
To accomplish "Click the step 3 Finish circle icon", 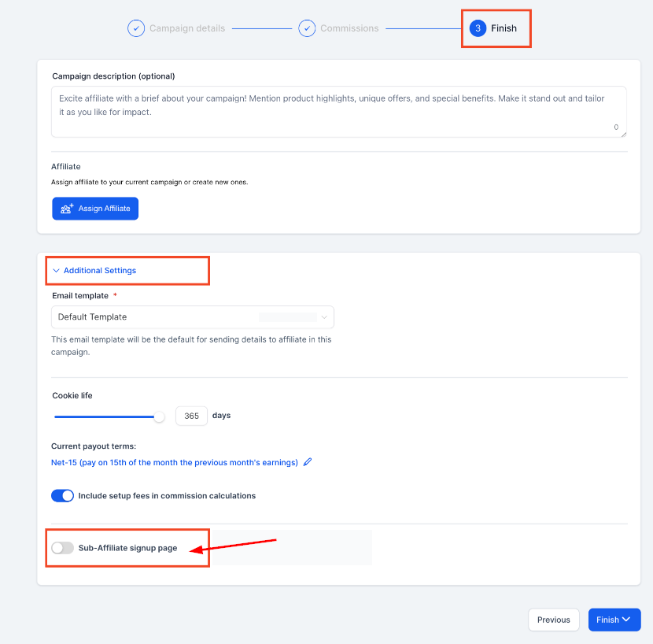I will [478, 28].
